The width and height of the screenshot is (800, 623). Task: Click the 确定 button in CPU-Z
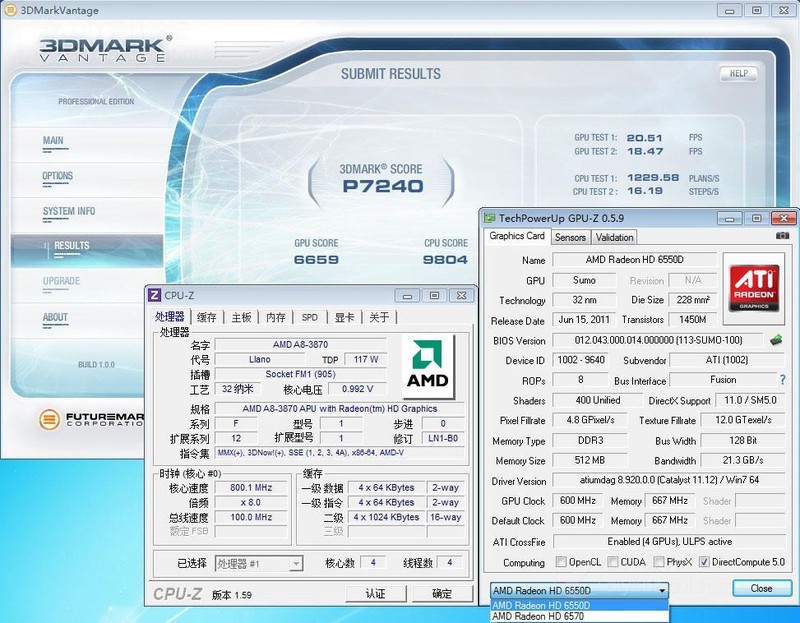[x=442, y=593]
